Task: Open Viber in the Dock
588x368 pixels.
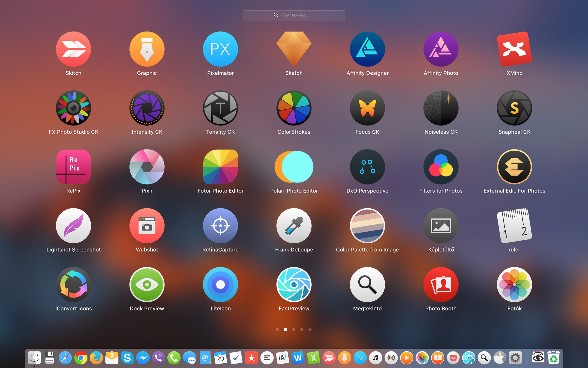Action: (x=158, y=358)
